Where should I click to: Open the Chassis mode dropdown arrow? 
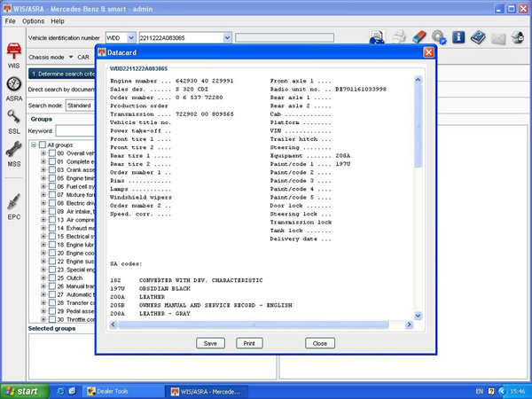(x=71, y=57)
